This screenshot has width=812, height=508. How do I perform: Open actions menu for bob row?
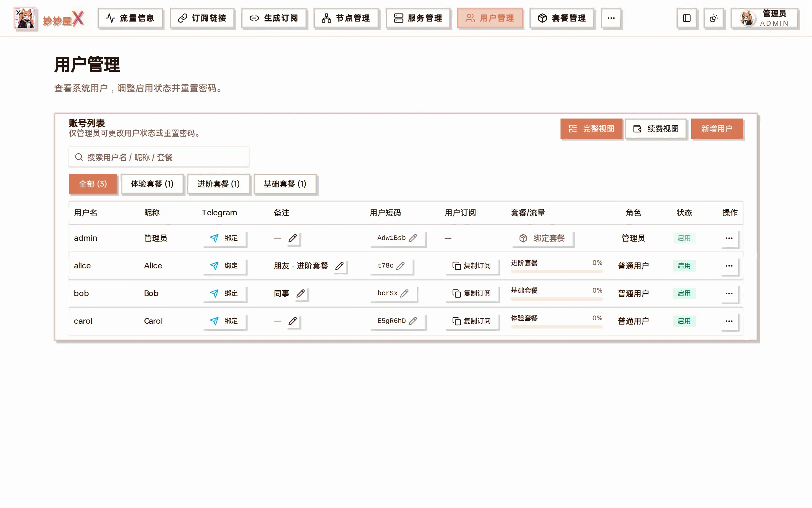click(729, 293)
